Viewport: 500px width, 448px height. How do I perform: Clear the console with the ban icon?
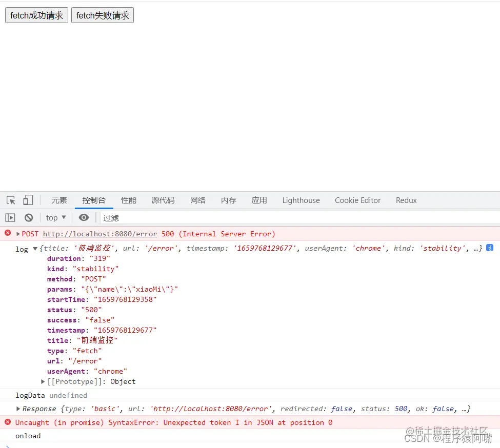29,218
